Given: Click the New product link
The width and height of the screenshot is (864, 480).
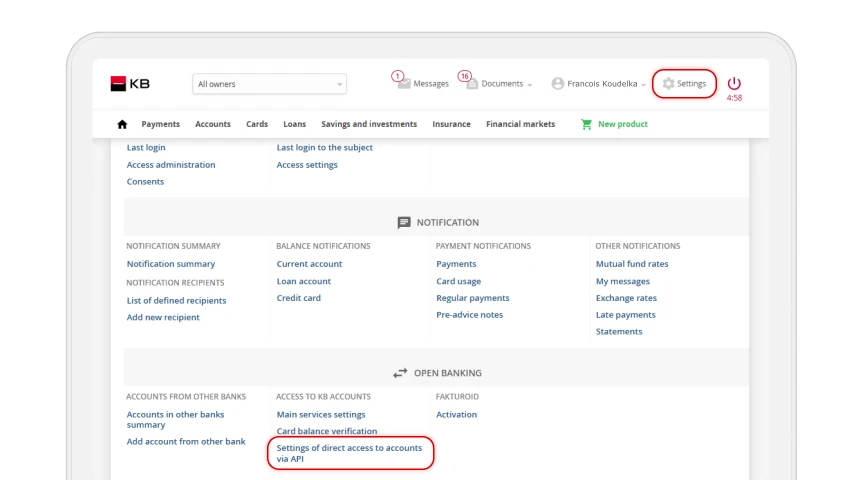Looking at the screenshot, I should point(623,124).
